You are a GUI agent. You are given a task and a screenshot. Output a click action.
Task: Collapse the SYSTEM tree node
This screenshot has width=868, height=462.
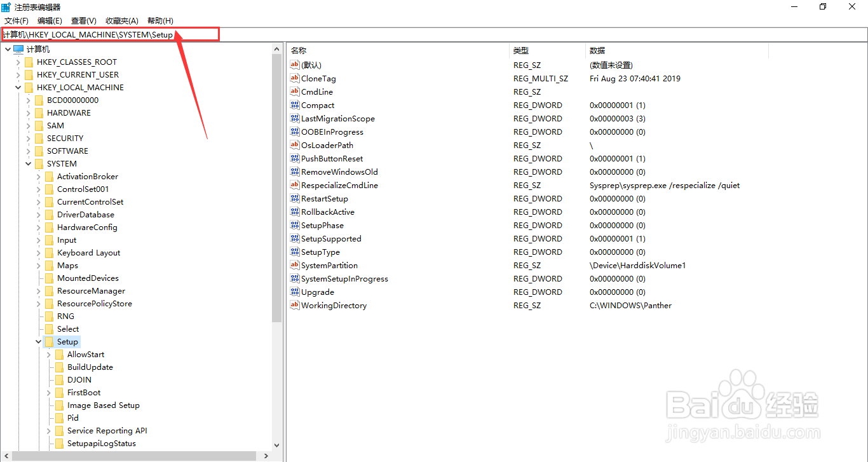tap(28, 163)
